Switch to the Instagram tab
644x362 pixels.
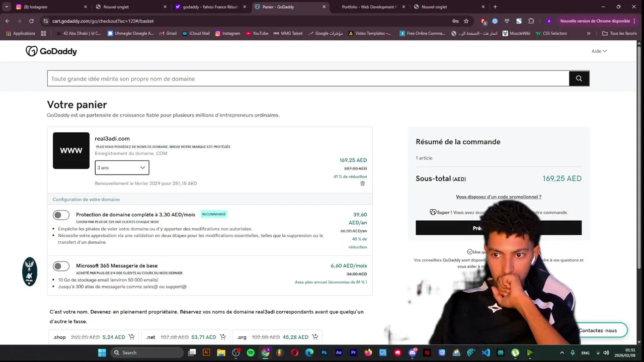[x=51, y=7]
